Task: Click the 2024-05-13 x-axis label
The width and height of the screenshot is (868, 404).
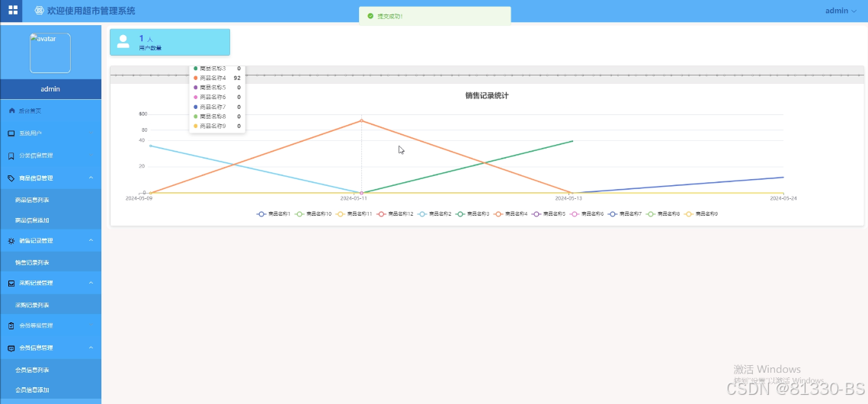Action: click(x=569, y=198)
